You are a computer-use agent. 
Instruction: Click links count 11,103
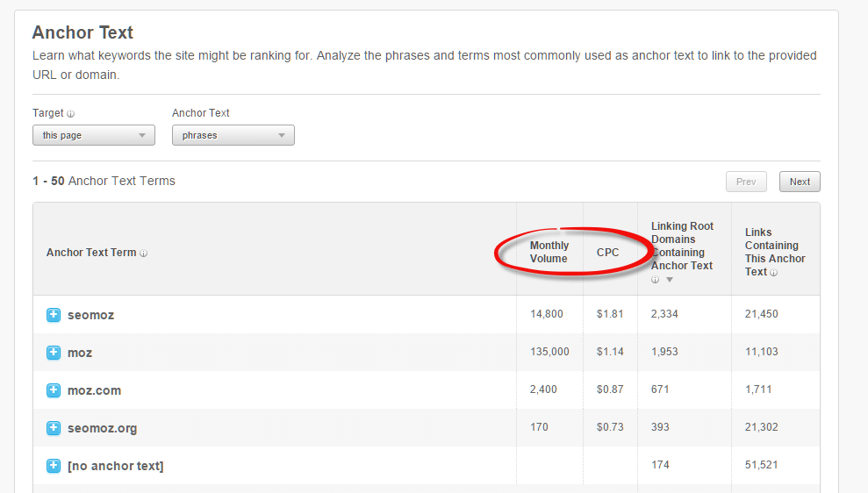(761, 352)
